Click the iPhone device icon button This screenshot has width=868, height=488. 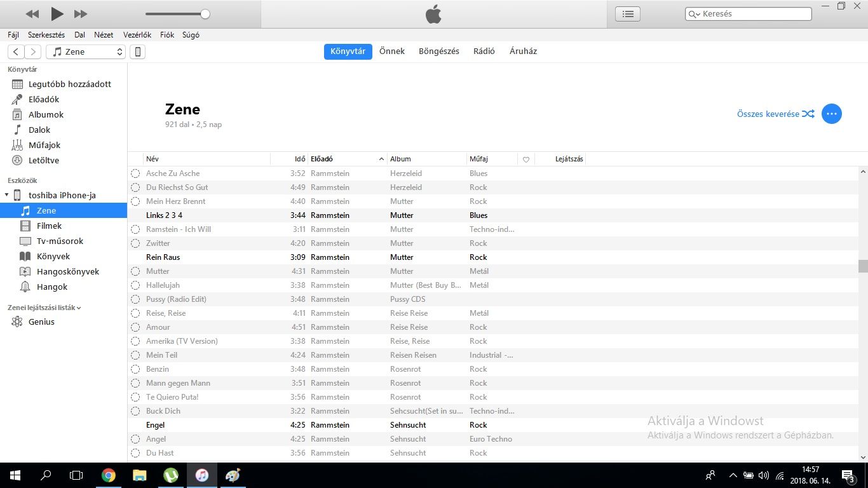[137, 51]
